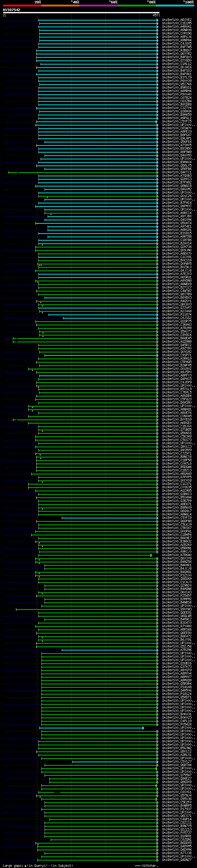Select hit label UniRef100_C9SPT1
197x868 pixels.
[x=177, y=355]
